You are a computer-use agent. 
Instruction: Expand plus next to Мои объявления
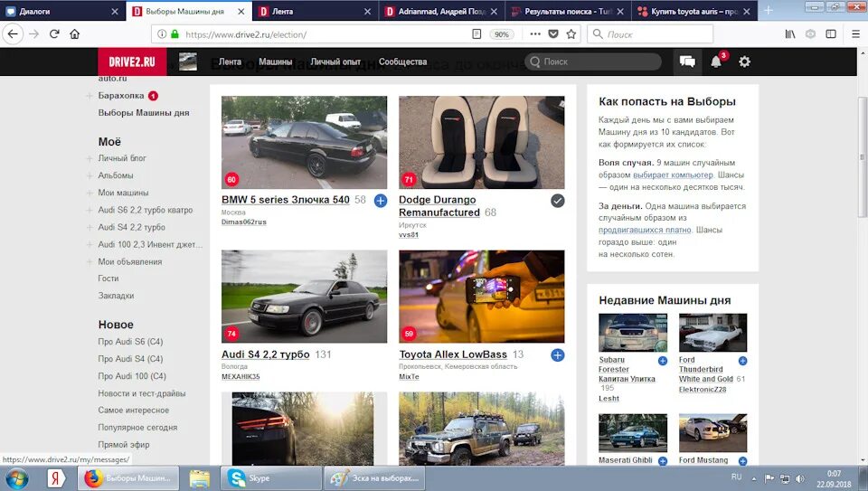pyautogui.click(x=90, y=261)
